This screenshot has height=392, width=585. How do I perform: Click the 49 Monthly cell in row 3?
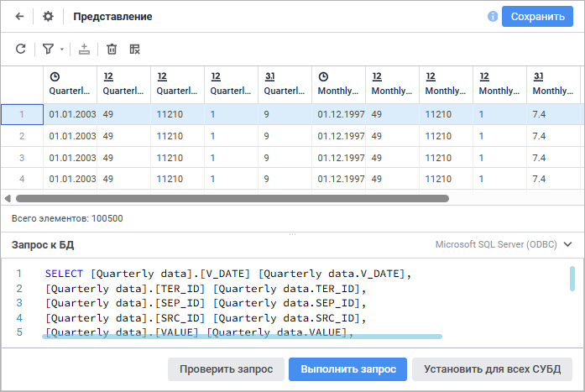coord(393,158)
